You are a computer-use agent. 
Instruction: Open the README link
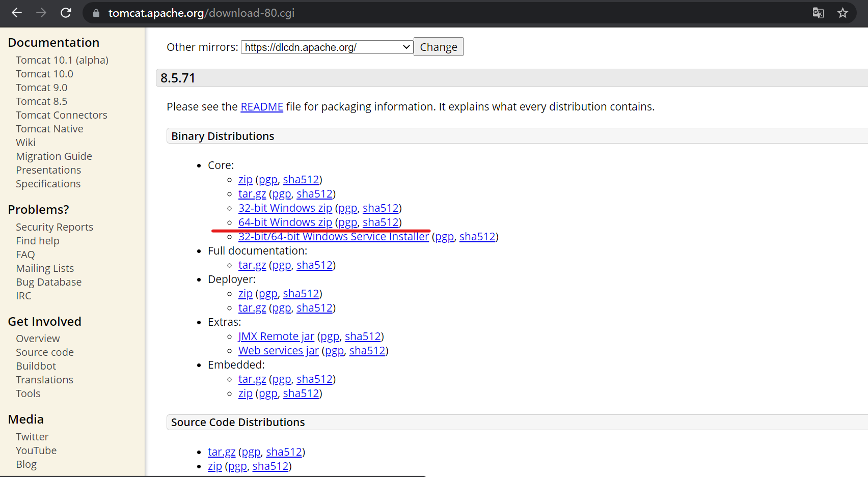262,107
